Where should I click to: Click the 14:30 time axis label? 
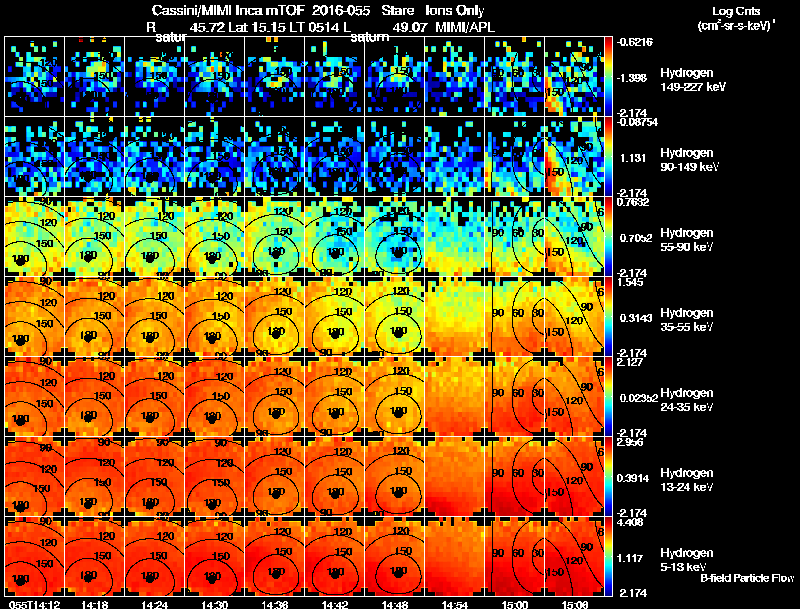[214, 604]
